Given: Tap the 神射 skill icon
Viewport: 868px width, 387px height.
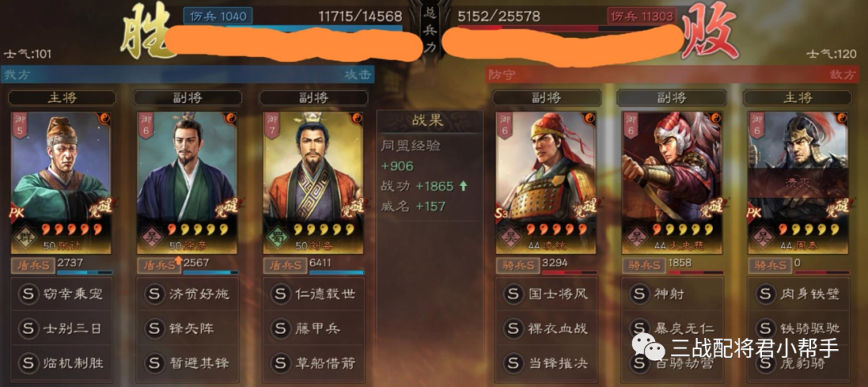Looking at the screenshot, I should [x=640, y=294].
